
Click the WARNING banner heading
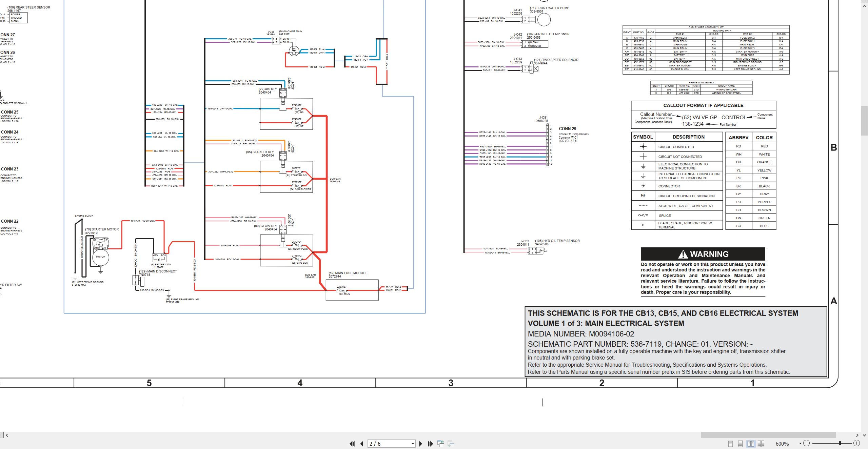pyautogui.click(x=703, y=254)
